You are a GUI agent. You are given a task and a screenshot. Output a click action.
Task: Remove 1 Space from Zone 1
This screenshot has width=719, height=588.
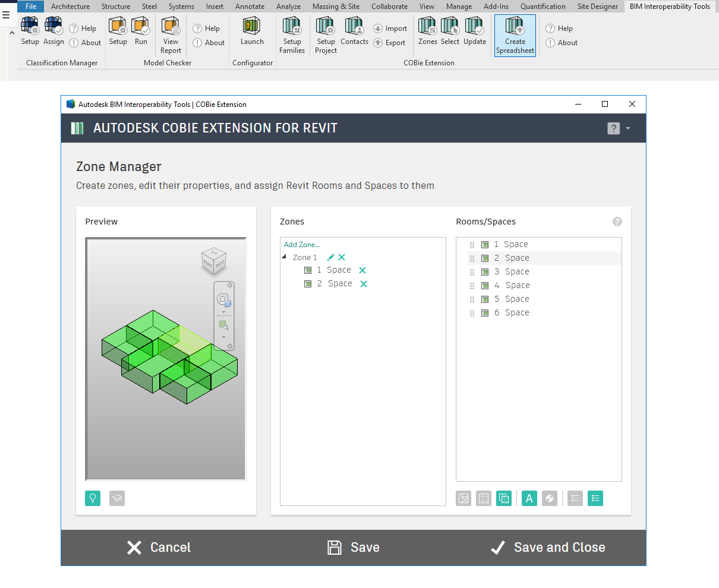tap(362, 270)
